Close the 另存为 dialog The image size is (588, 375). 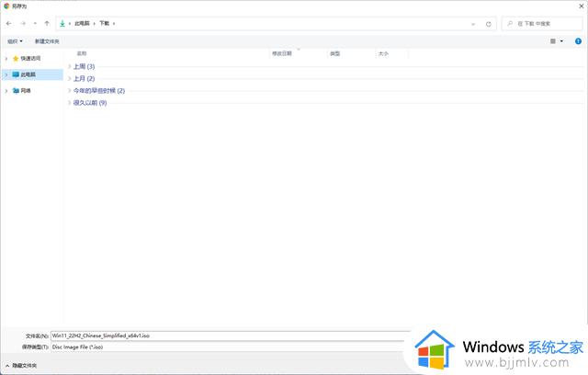[582, 6]
